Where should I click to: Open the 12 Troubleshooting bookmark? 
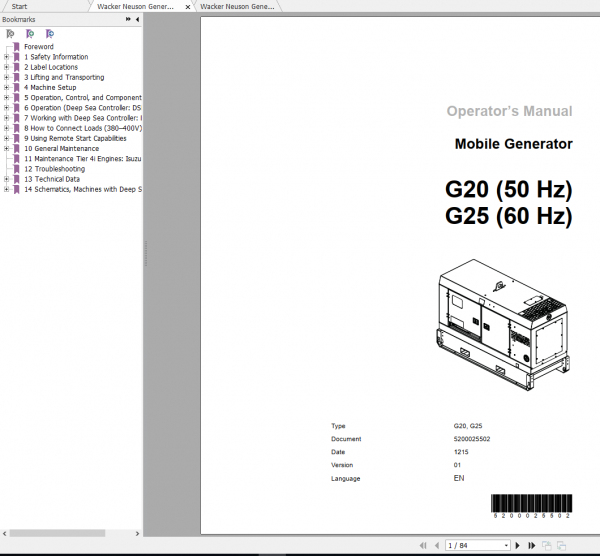(55, 169)
